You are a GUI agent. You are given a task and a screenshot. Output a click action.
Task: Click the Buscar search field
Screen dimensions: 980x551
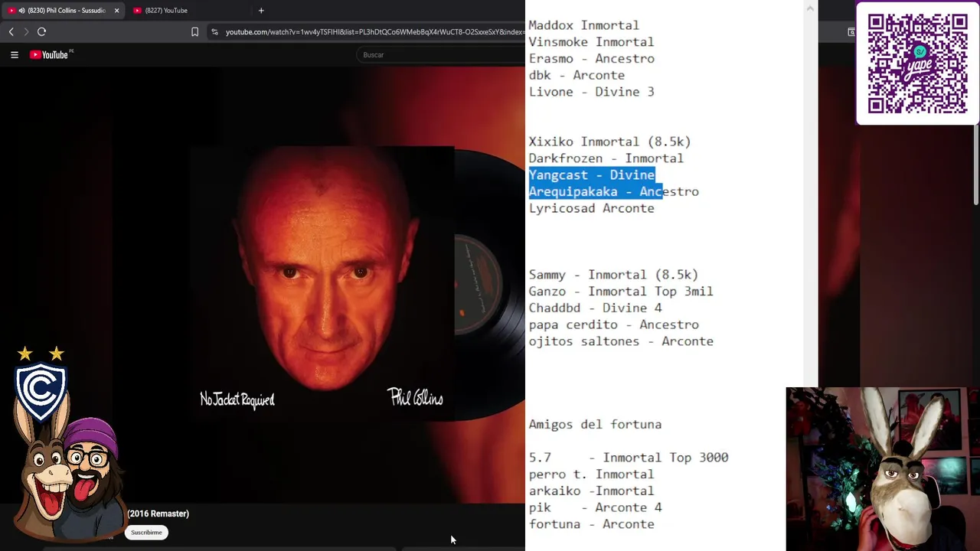(x=440, y=54)
